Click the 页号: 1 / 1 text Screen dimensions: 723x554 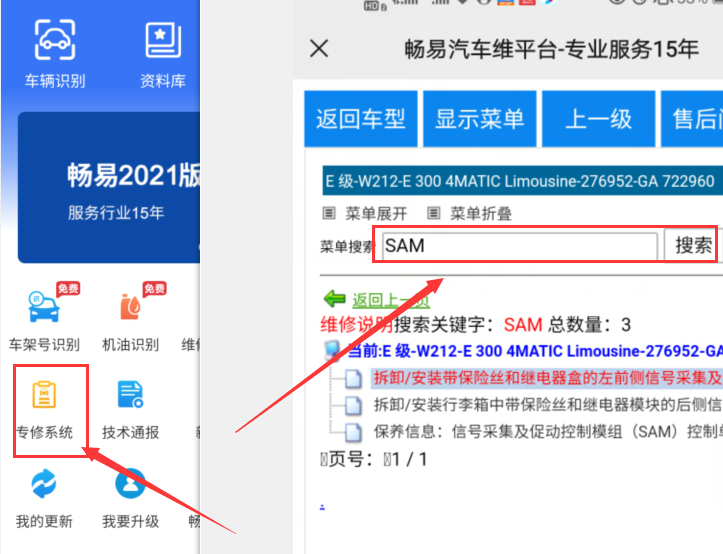coord(373,459)
